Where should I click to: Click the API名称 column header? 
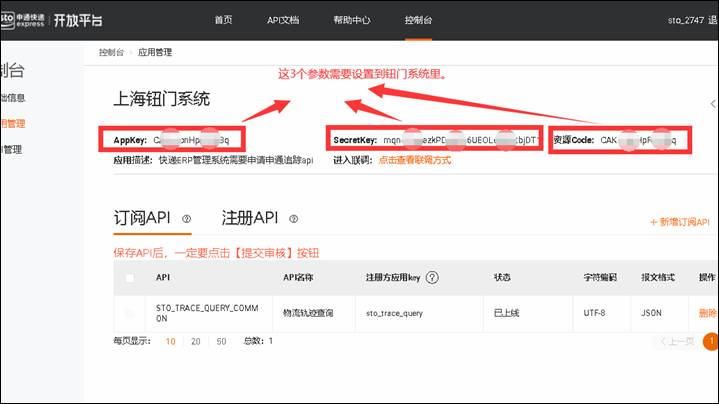pyautogui.click(x=298, y=277)
